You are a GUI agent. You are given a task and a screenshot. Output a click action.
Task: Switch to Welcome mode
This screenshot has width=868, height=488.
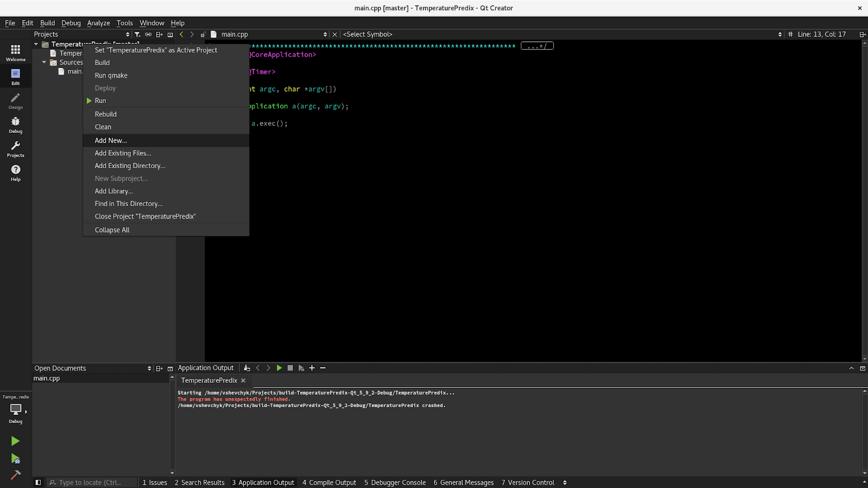pos(15,53)
